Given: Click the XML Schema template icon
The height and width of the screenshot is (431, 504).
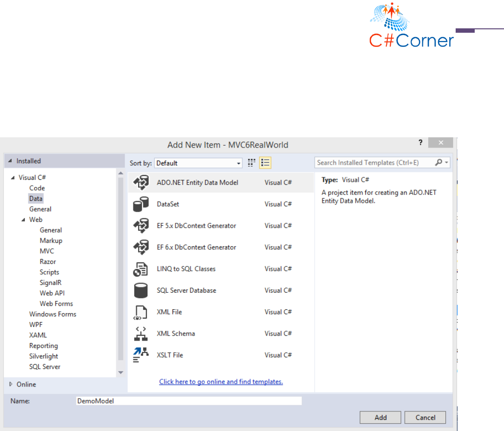Looking at the screenshot, I should pyautogui.click(x=141, y=334).
